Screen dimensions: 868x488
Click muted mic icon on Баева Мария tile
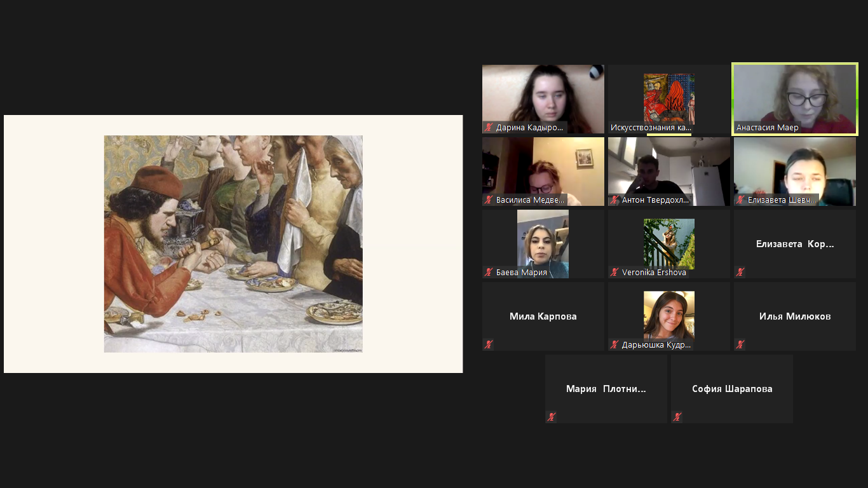point(489,272)
